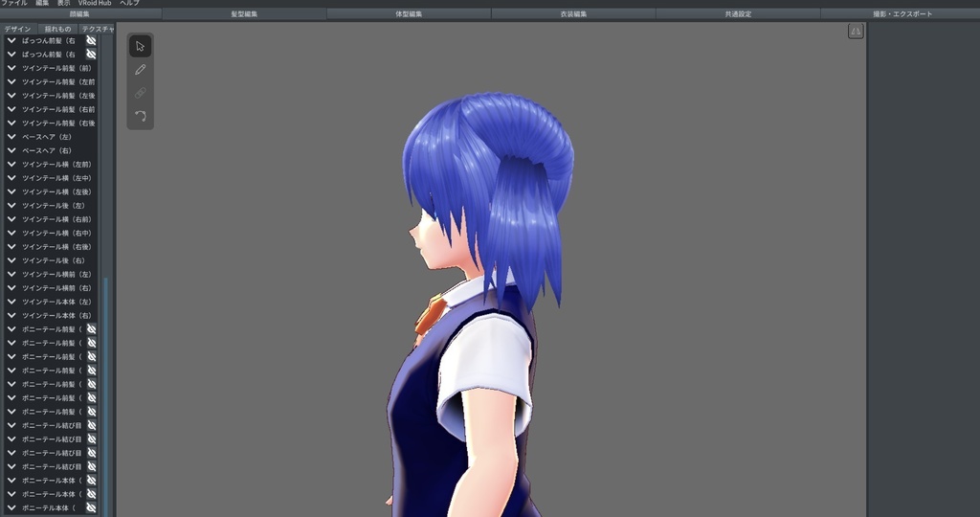This screenshot has height=517, width=980.
Task: Expand the ツインテール後（左） group chevron
Action: coord(11,205)
